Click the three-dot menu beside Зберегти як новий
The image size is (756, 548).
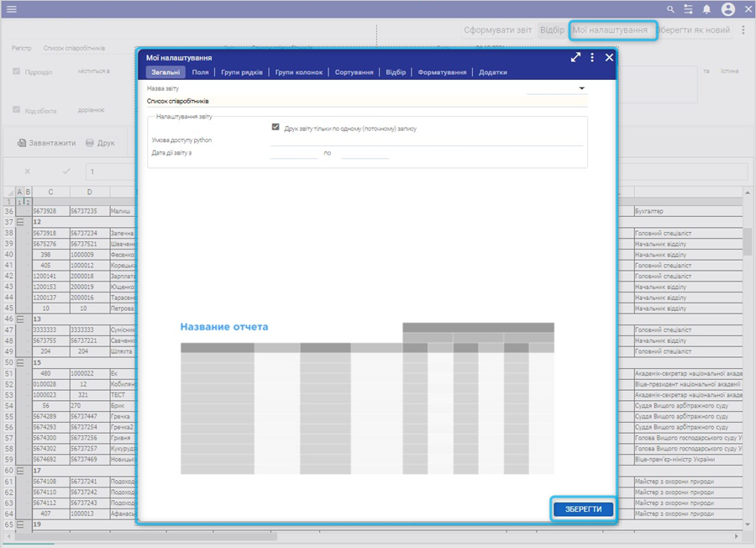coord(743,30)
